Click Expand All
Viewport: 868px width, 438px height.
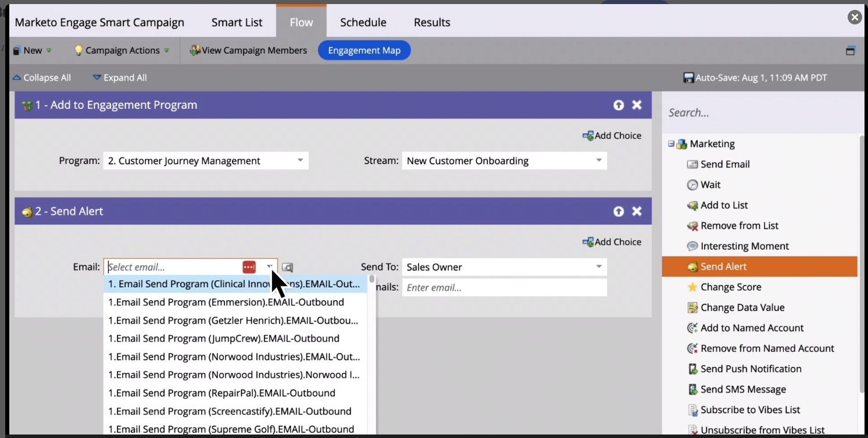[x=120, y=78]
